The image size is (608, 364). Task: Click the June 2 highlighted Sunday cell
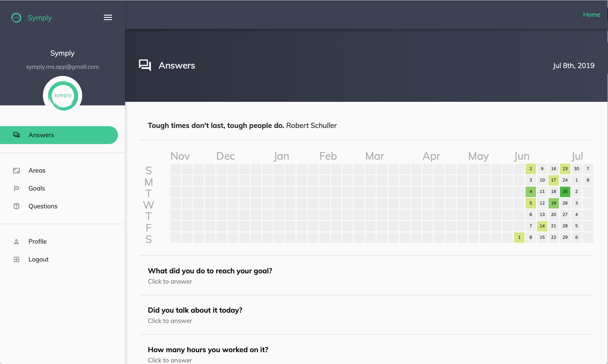click(x=530, y=168)
